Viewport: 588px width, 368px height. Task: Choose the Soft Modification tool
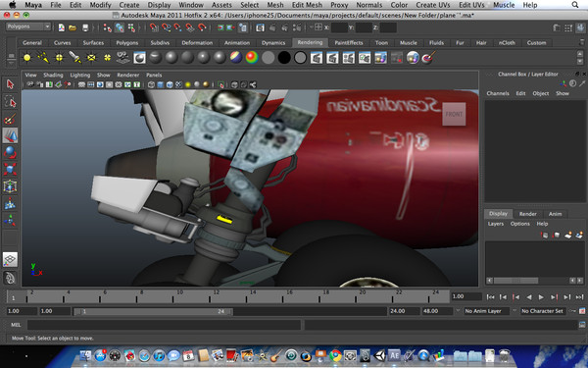(10, 203)
